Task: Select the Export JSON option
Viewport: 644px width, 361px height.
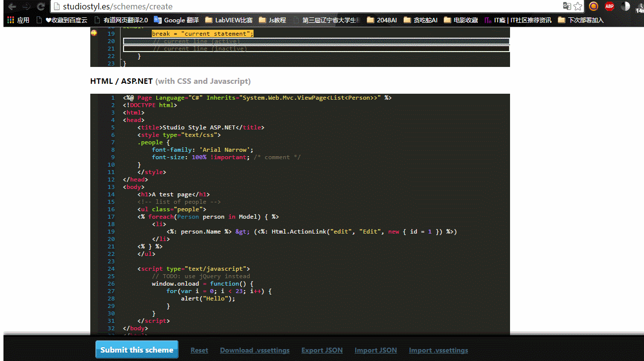Action: [x=322, y=350]
